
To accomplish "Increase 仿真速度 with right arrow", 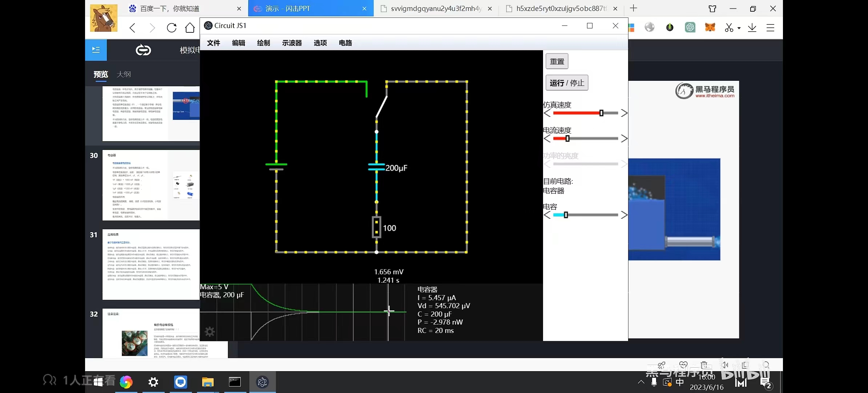I will [624, 113].
